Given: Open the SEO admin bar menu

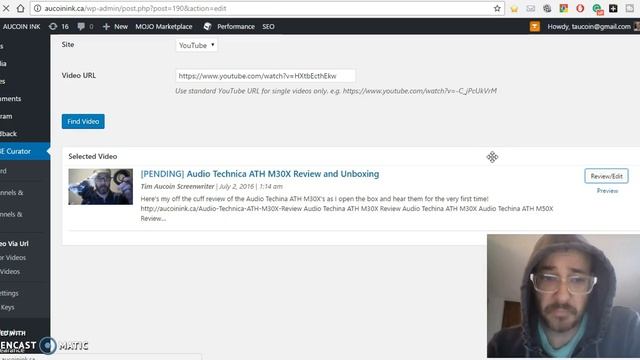Looking at the screenshot, I should pos(268,27).
